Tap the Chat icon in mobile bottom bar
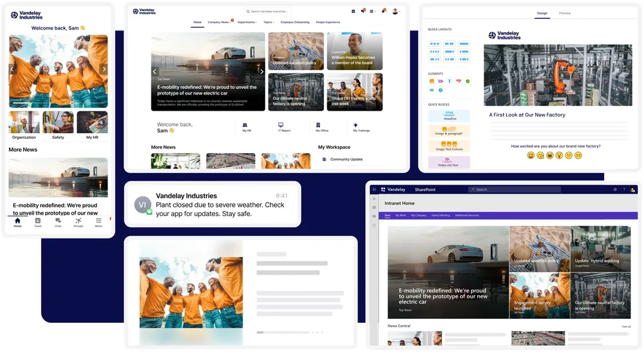Viewport: 644px width, 355px height. pyautogui.click(x=58, y=222)
